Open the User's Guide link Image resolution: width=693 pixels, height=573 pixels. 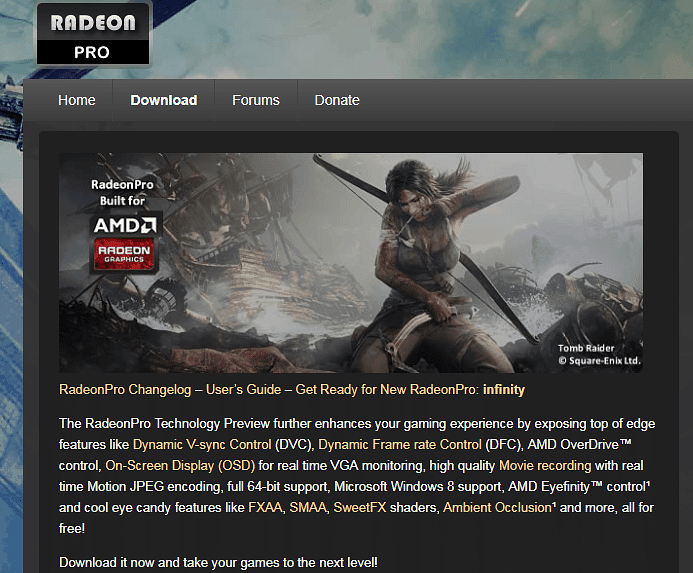pyautogui.click(x=244, y=390)
